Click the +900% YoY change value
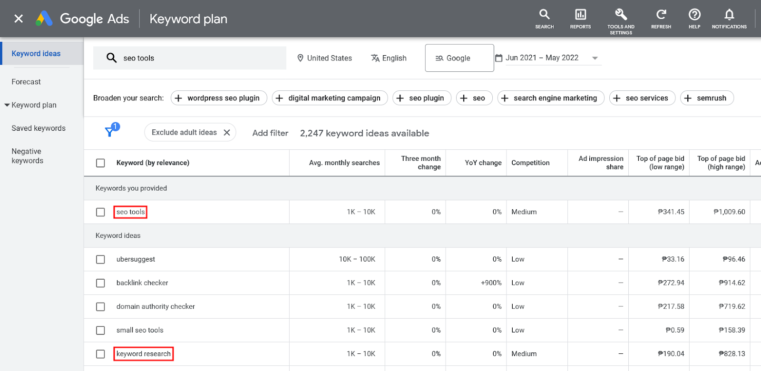Screen dimensions: 761x371 tap(491, 283)
